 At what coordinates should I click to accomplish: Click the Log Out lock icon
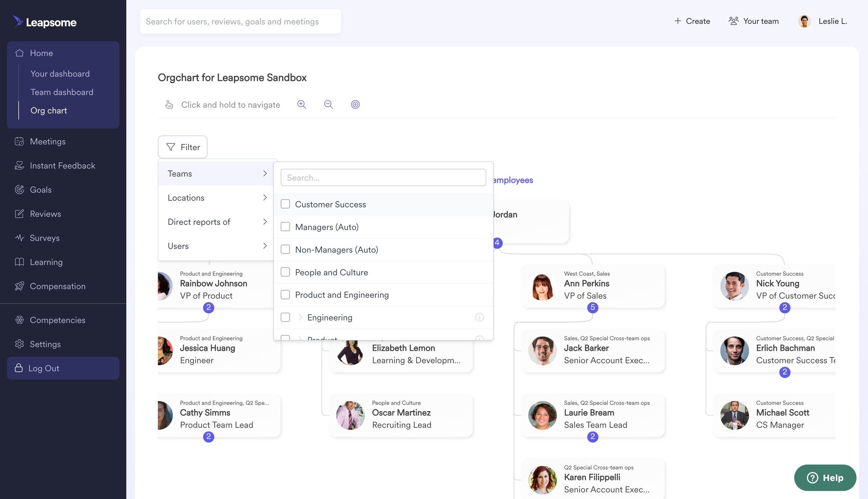tap(19, 368)
